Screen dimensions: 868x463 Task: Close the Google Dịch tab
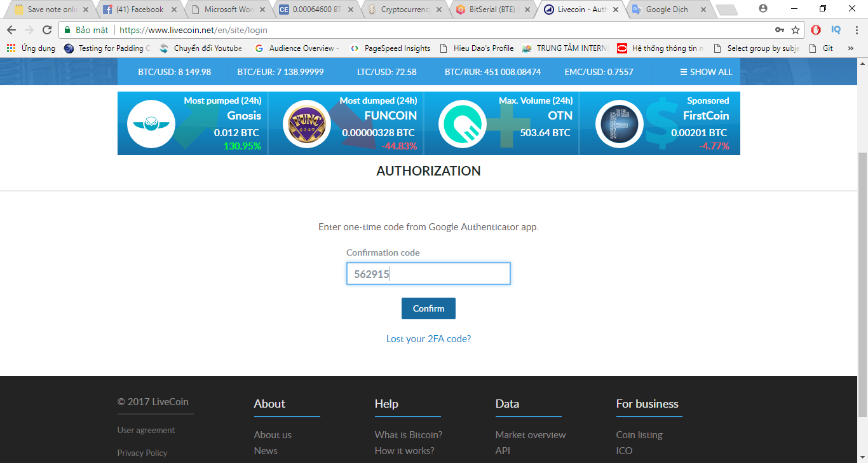pos(702,10)
